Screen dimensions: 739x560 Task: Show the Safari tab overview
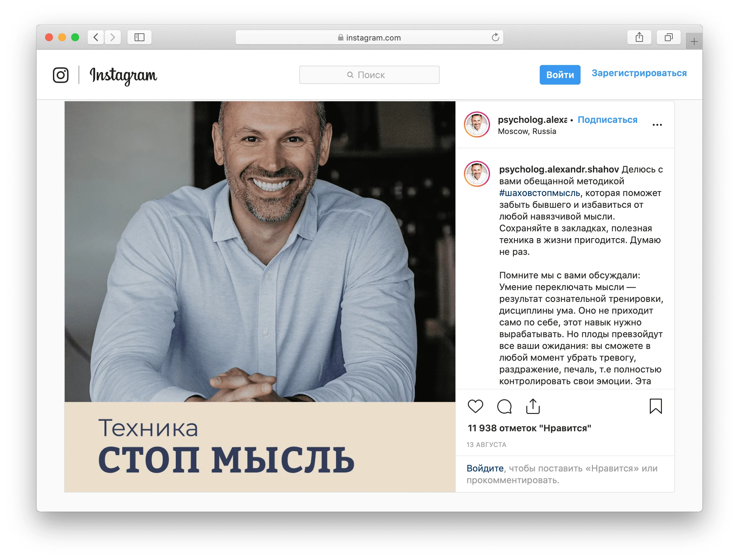(668, 37)
